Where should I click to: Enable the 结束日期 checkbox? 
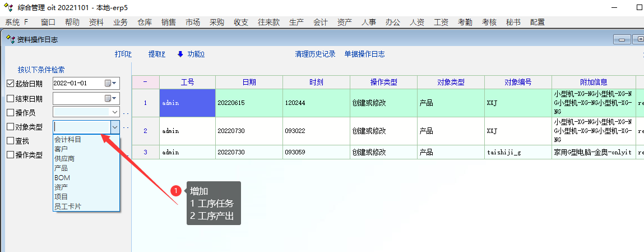[x=10, y=98]
